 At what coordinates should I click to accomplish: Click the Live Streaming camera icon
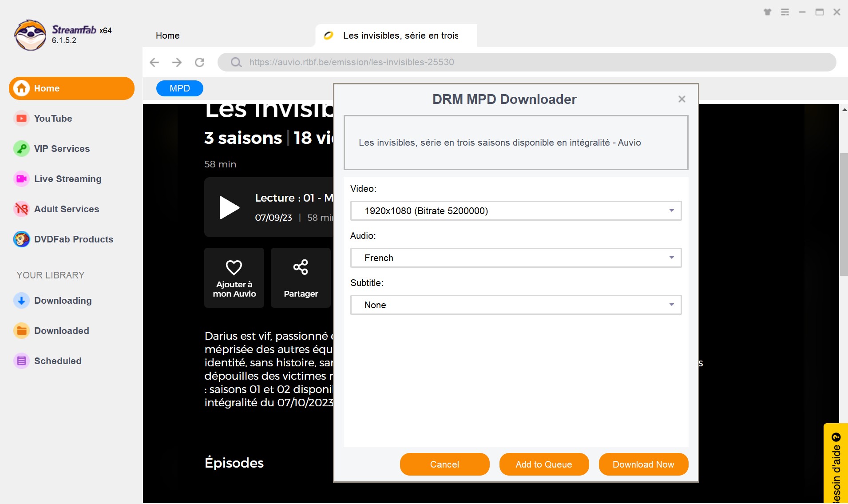[x=21, y=179]
